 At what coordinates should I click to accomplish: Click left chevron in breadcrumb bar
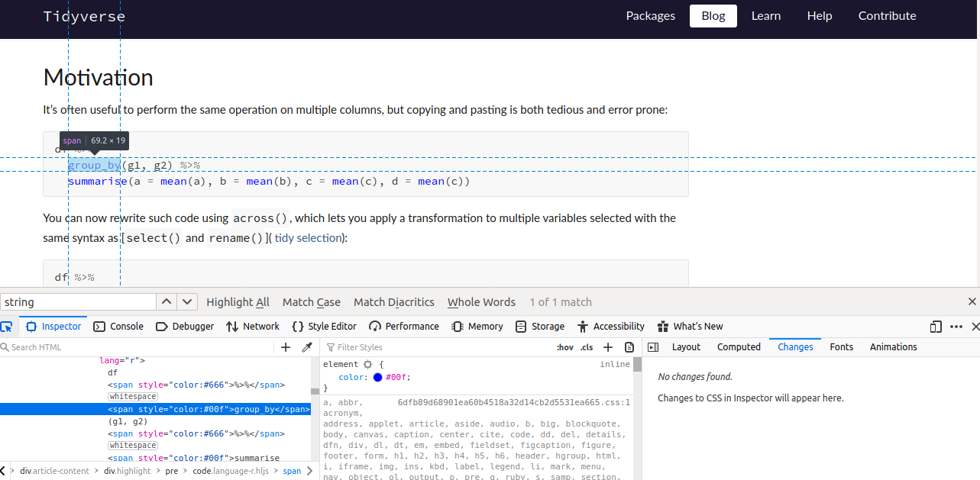tap(4, 471)
